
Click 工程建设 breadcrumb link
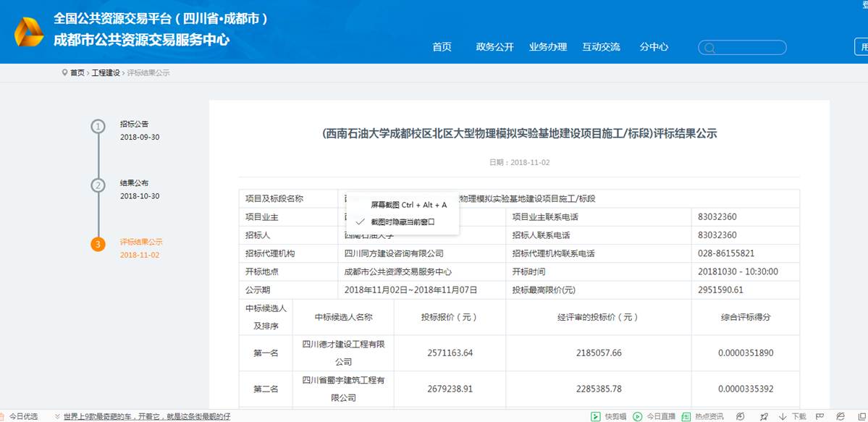(106, 73)
